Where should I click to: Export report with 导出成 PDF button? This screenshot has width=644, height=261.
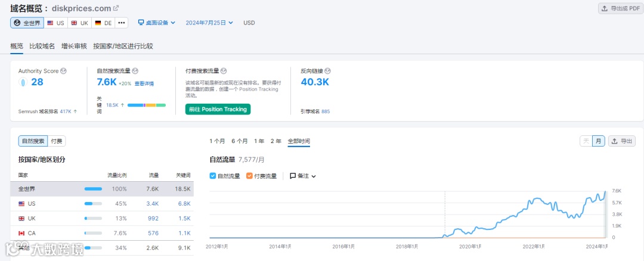(x=620, y=8)
